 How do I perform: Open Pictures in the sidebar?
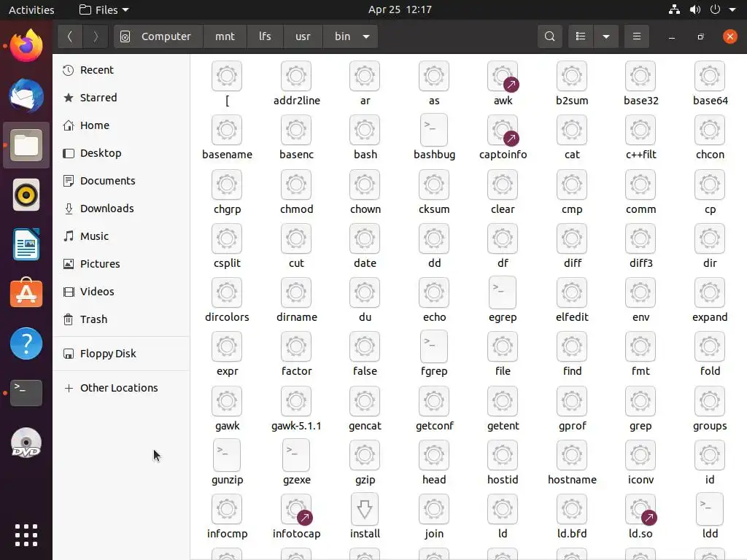[x=121, y=263]
